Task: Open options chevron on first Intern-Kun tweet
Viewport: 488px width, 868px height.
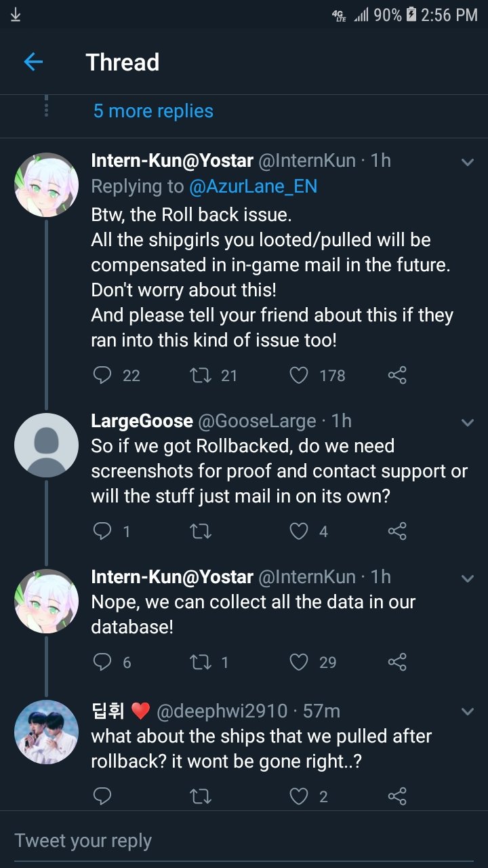Action: 468,162
